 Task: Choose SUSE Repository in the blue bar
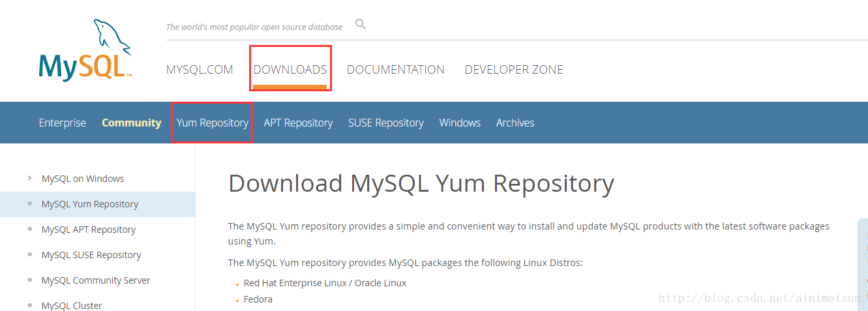(x=386, y=123)
